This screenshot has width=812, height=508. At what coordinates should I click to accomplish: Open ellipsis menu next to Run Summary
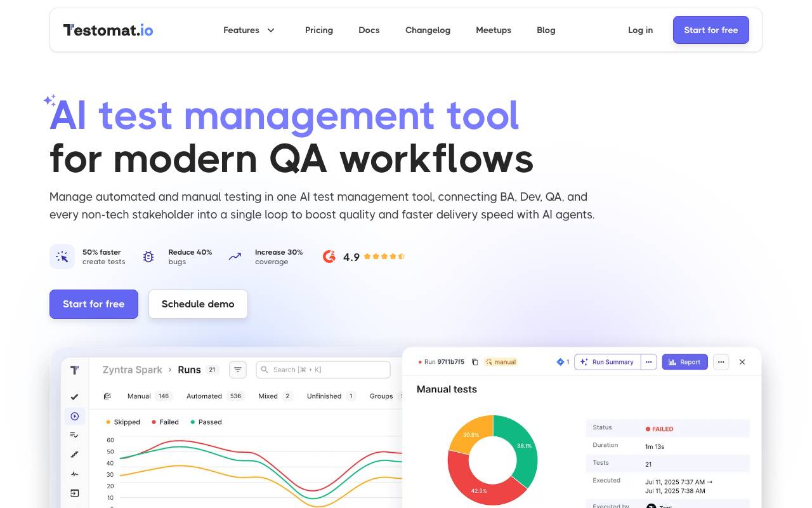[649, 362]
